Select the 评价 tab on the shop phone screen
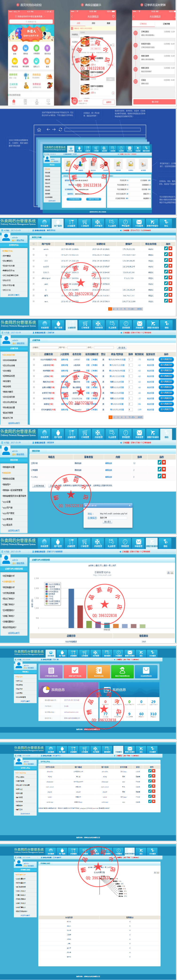This screenshot has height=980, width=177. pos(93,23)
